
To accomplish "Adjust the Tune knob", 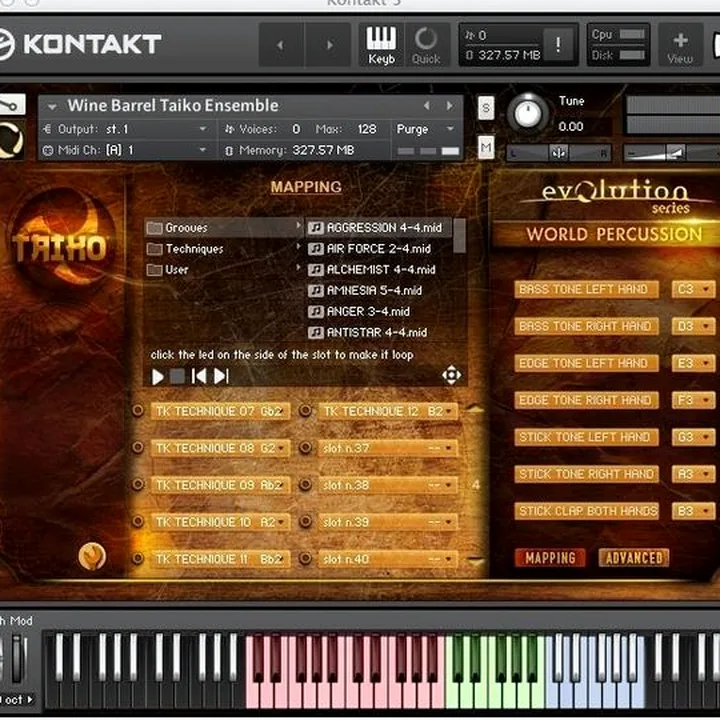I will (528, 113).
